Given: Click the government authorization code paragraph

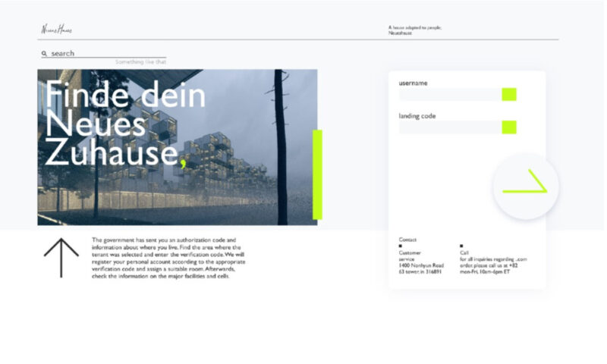Looking at the screenshot, I should click(168, 258).
